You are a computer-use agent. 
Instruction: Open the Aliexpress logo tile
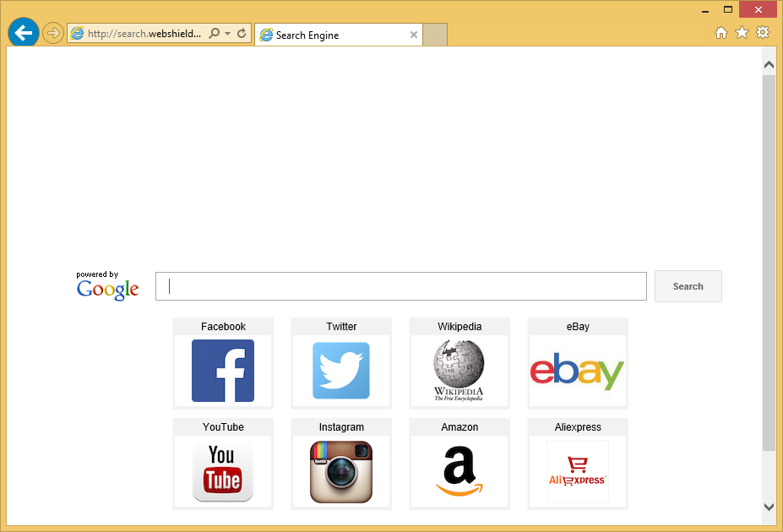point(577,471)
